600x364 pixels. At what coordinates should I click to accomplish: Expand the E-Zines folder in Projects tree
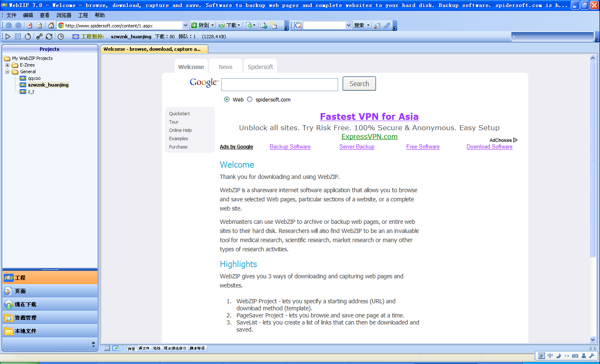click(7, 65)
